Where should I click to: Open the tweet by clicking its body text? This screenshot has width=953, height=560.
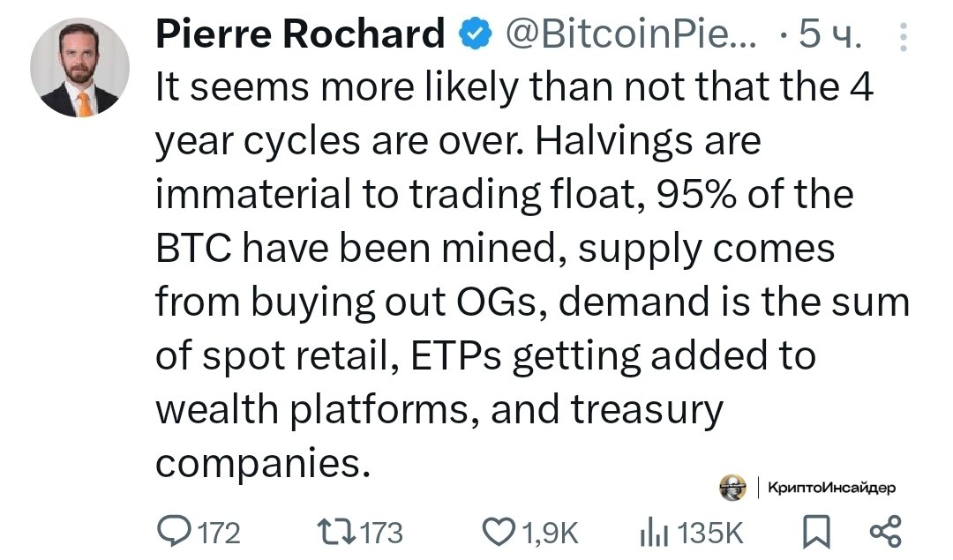point(532,274)
